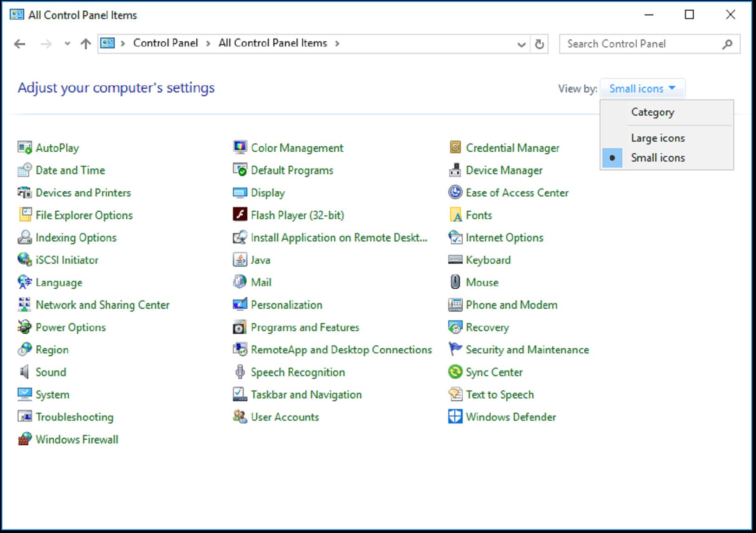This screenshot has height=533, width=756.
Task: Open Device Manager
Action: tap(504, 170)
